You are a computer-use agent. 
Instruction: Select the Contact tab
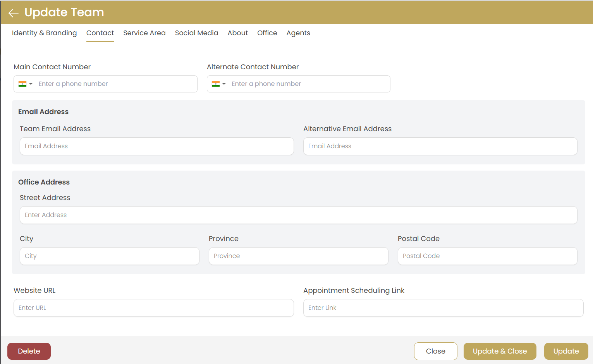(x=100, y=33)
